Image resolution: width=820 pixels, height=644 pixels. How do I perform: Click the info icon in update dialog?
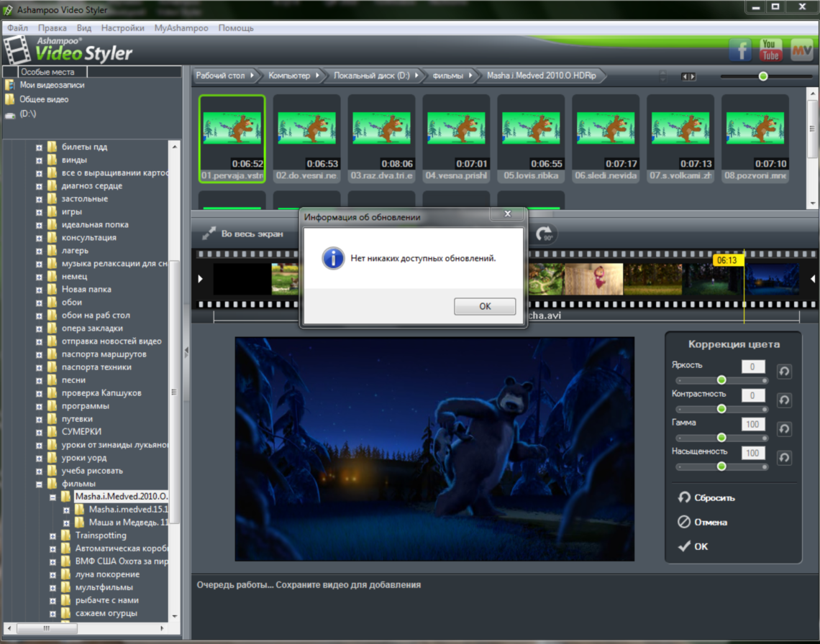point(333,258)
